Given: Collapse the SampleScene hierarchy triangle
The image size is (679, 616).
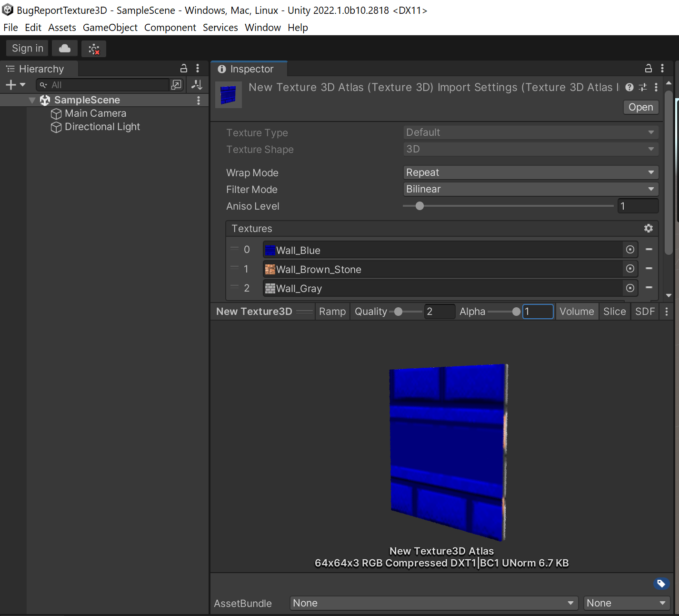Looking at the screenshot, I should (x=32, y=100).
